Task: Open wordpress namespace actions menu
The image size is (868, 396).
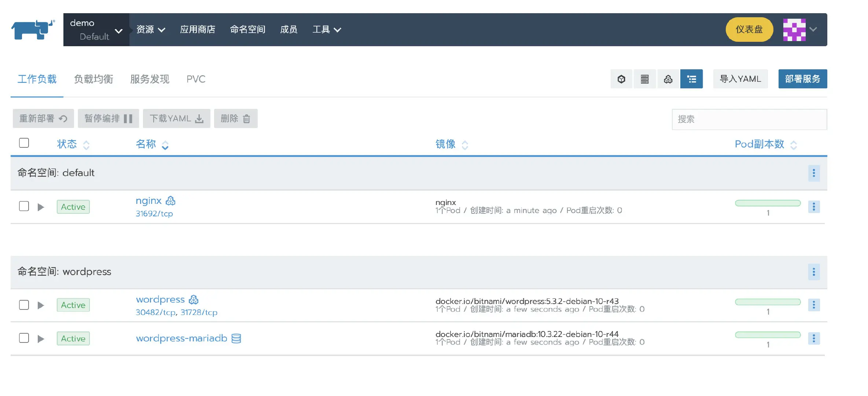Action: tap(813, 272)
